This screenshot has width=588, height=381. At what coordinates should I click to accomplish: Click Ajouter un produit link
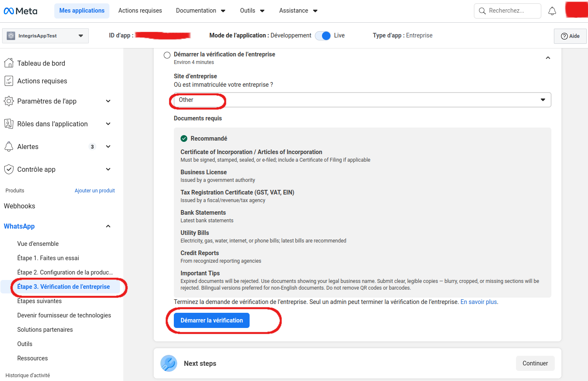95,191
